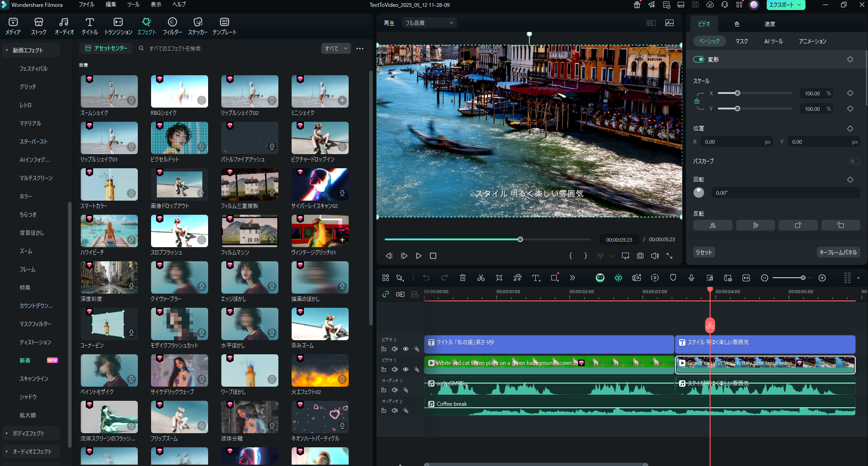Click the link toggle icon at timeline left
This screenshot has width=868, height=466.
point(386,294)
